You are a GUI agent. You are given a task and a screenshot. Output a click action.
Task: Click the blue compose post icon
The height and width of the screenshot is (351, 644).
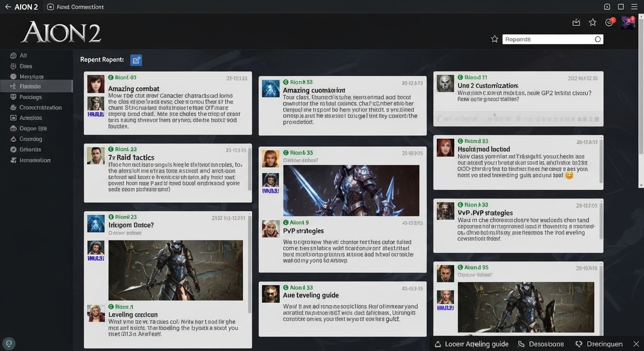pos(136,60)
